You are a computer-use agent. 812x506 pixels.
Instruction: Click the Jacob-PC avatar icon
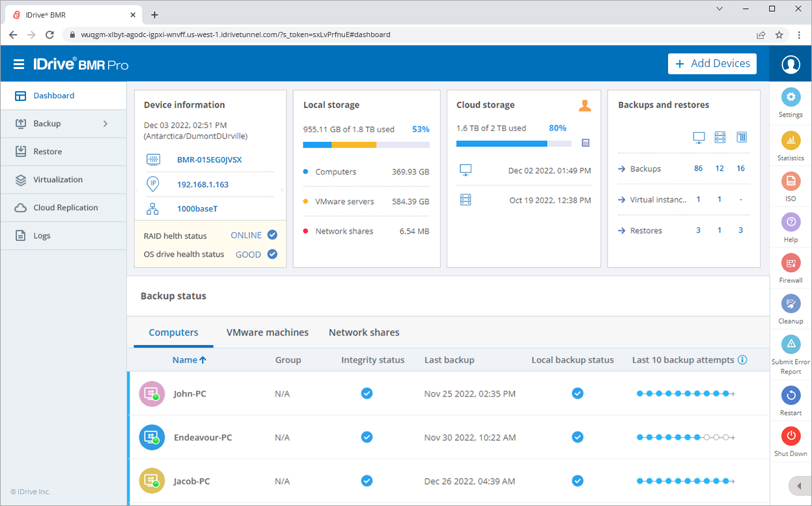click(x=152, y=481)
